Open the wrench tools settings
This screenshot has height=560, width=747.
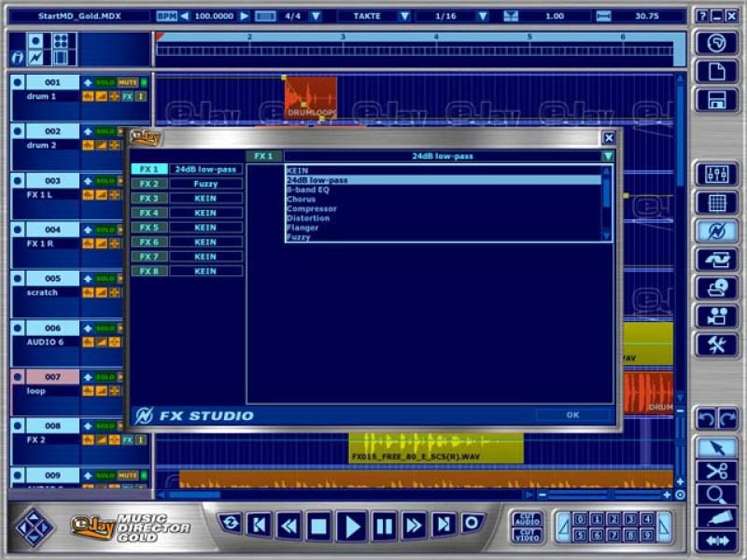coord(716,344)
